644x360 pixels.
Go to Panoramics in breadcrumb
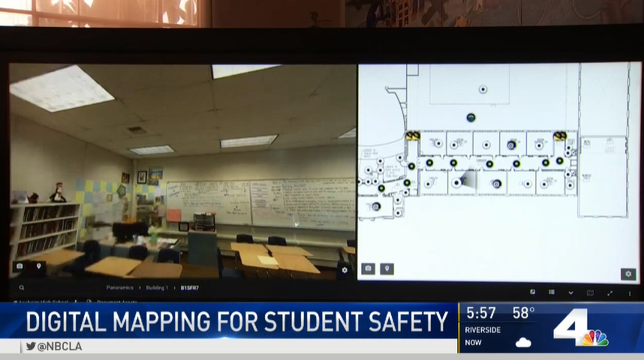click(120, 287)
